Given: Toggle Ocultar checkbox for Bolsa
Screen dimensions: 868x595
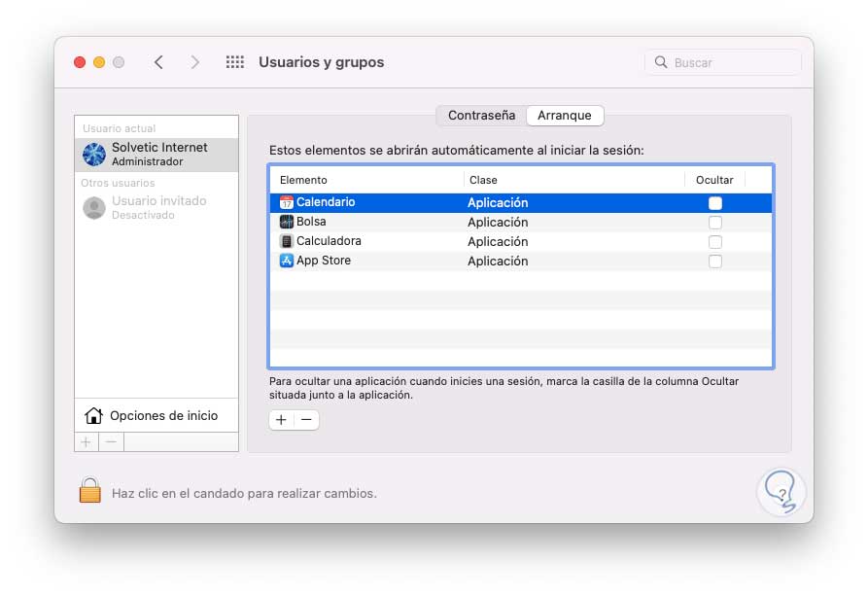Looking at the screenshot, I should (715, 223).
